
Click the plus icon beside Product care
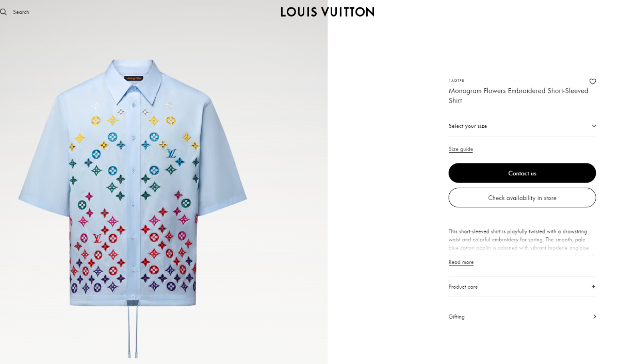click(x=593, y=287)
